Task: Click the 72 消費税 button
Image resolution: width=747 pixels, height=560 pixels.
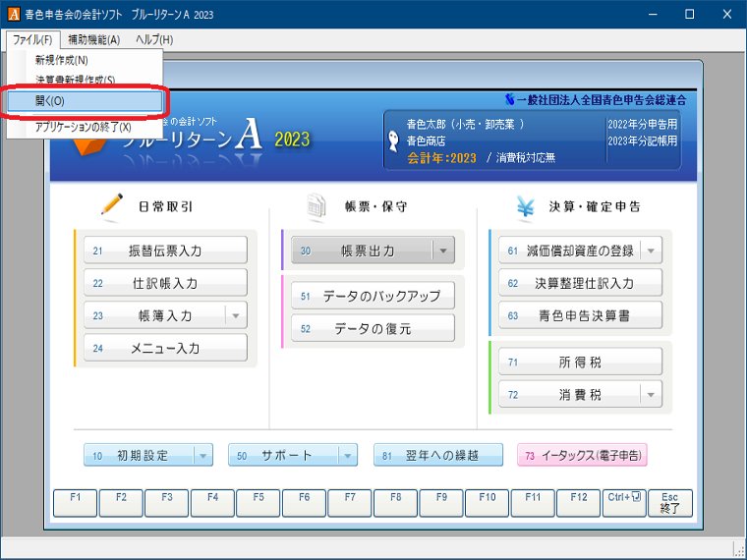Action: (x=570, y=394)
